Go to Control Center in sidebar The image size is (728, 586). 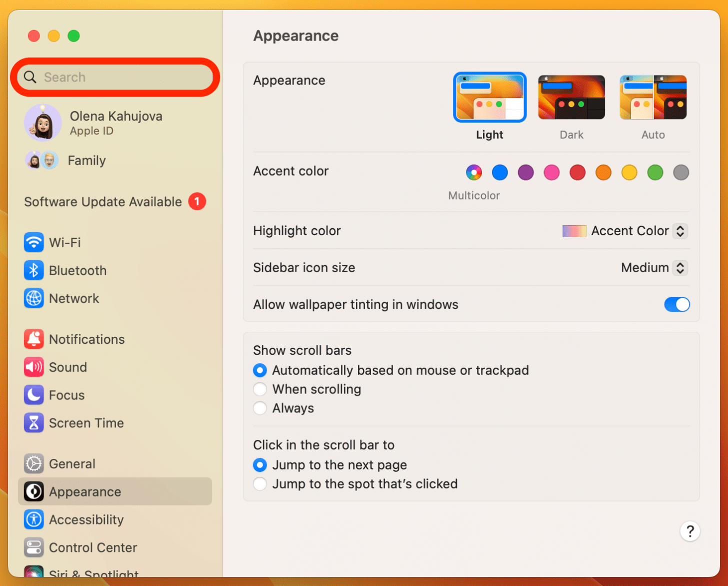coord(92,547)
